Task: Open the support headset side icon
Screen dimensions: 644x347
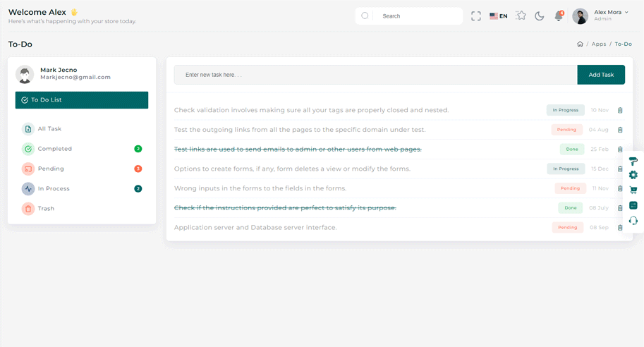Action: click(633, 221)
